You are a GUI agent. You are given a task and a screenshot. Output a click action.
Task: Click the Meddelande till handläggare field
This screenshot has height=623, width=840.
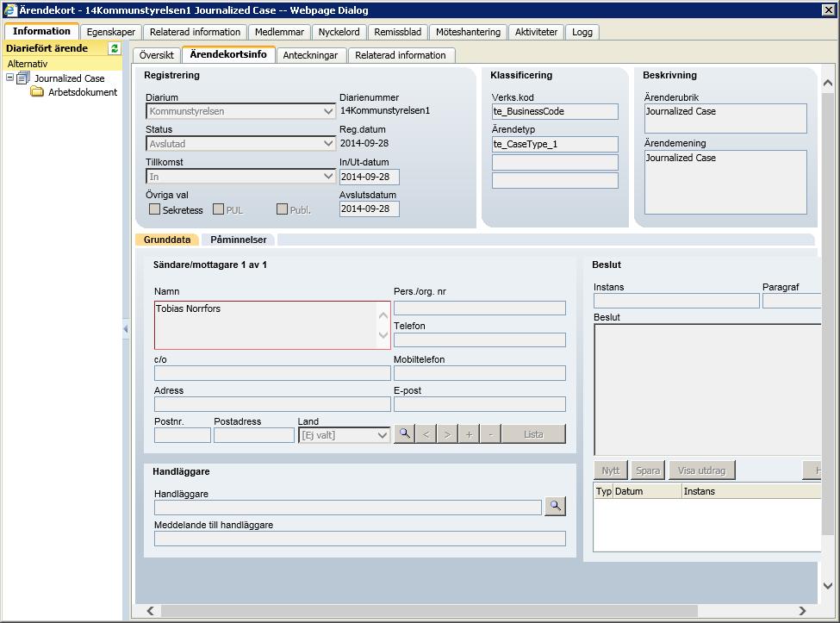tap(359, 539)
